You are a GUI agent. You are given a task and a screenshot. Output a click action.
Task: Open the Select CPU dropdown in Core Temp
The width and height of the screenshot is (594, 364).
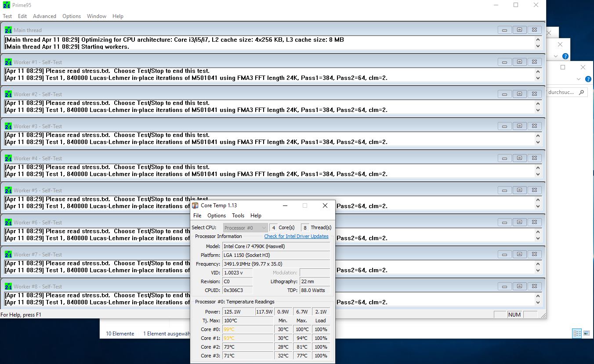click(245, 227)
